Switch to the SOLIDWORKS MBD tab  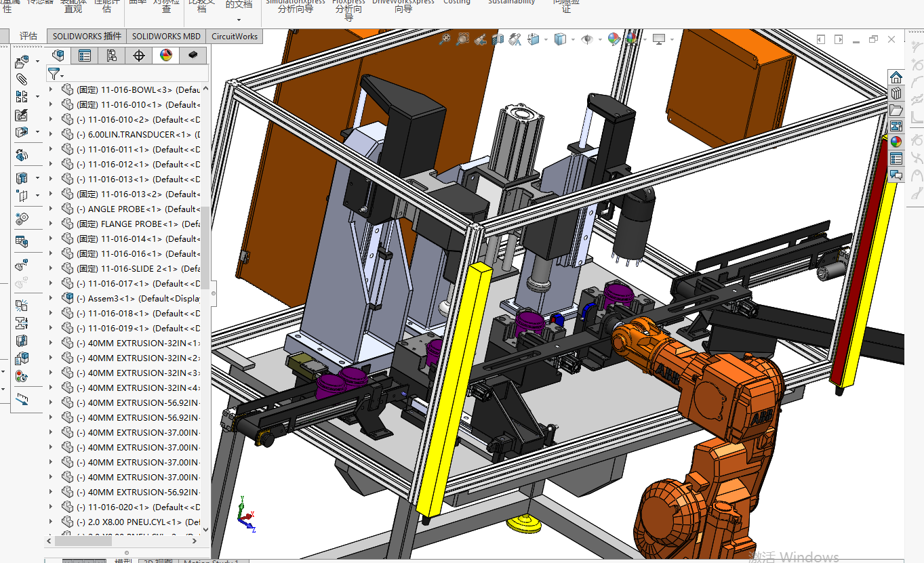(166, 37)
